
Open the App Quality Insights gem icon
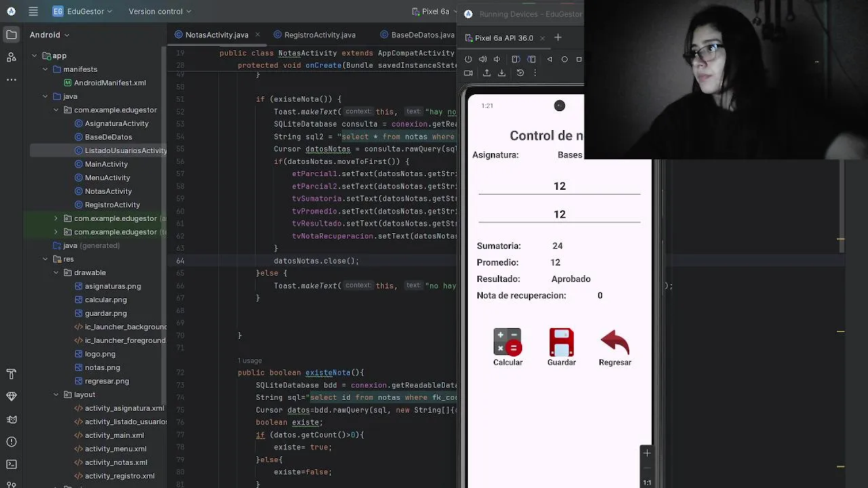point(12,396)
